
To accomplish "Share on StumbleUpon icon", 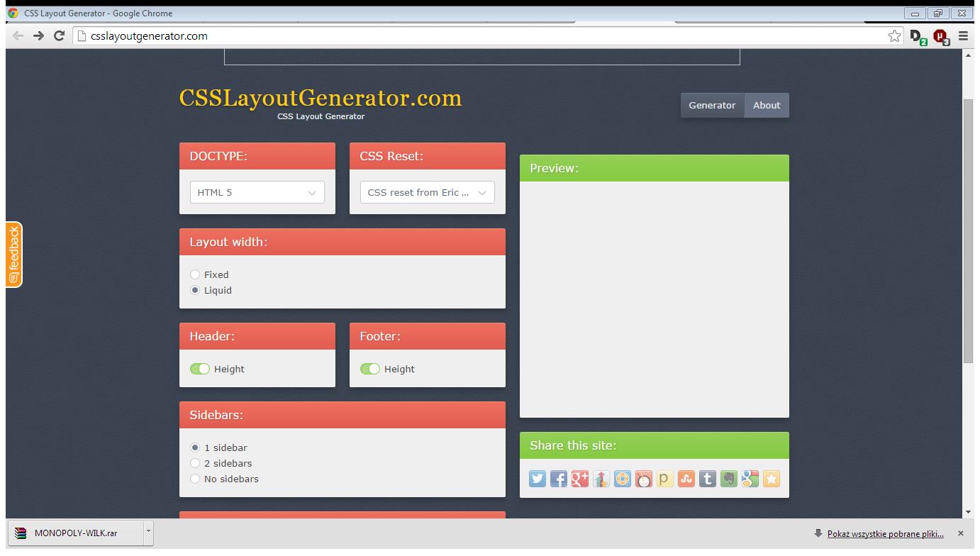I will click(x=686, y=479).
